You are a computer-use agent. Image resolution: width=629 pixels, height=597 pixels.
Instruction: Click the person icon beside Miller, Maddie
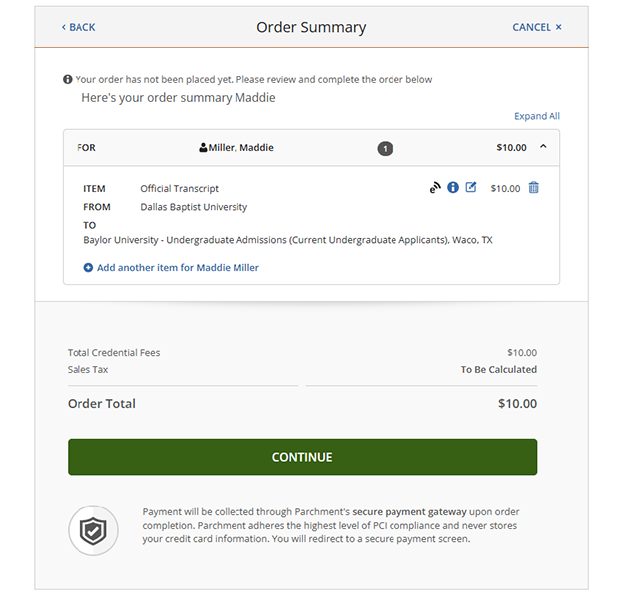[203, 148]
